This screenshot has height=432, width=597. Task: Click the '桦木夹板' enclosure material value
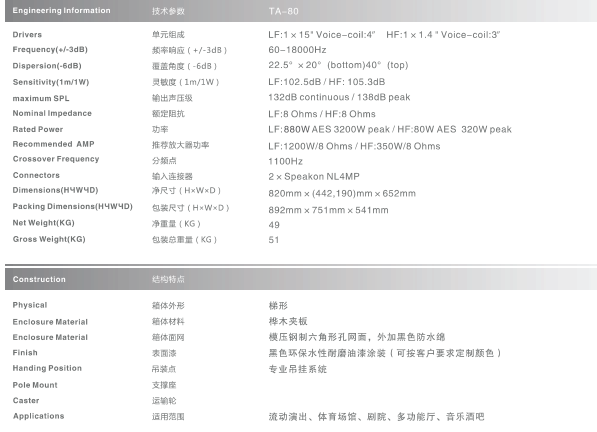click(x=288, y=321)
